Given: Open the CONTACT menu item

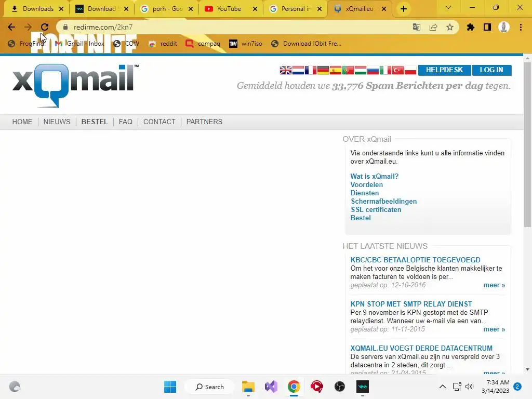Looking at the screenshot, I should click(159, 122).
